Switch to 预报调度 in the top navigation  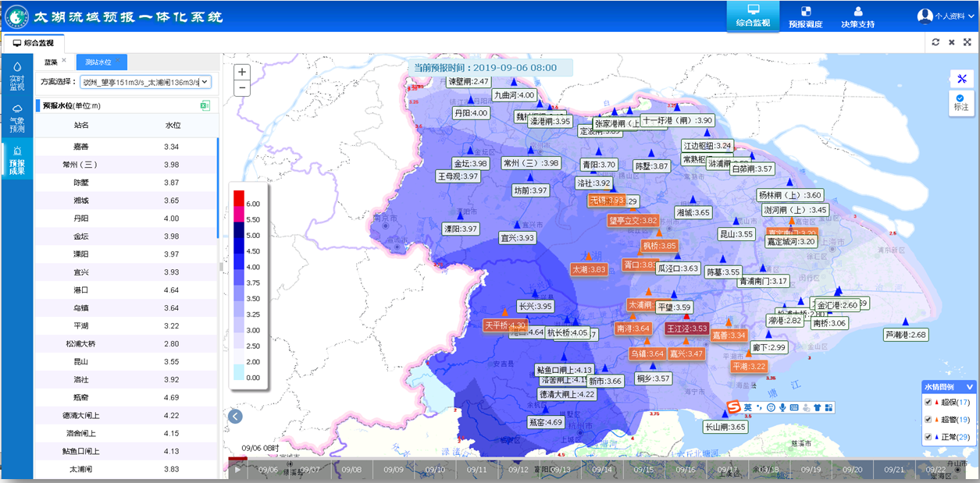tap(805, 16)
